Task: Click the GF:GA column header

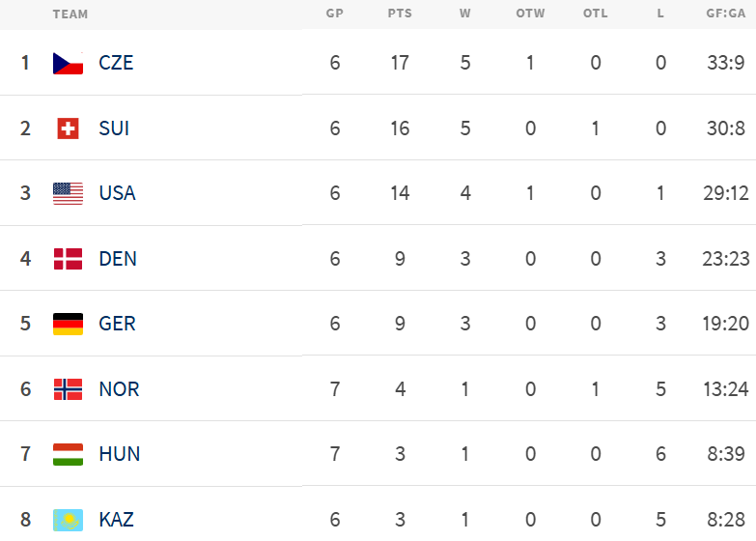Action: (x=725, y=14)
